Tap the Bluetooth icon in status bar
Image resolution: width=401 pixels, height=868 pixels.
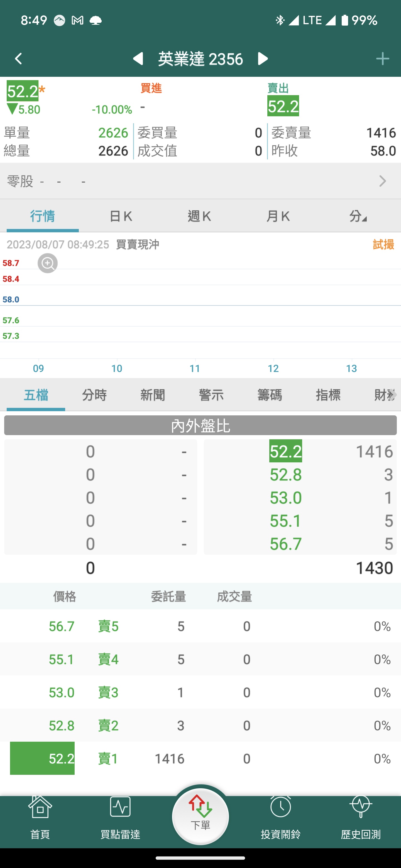[280, 20]
